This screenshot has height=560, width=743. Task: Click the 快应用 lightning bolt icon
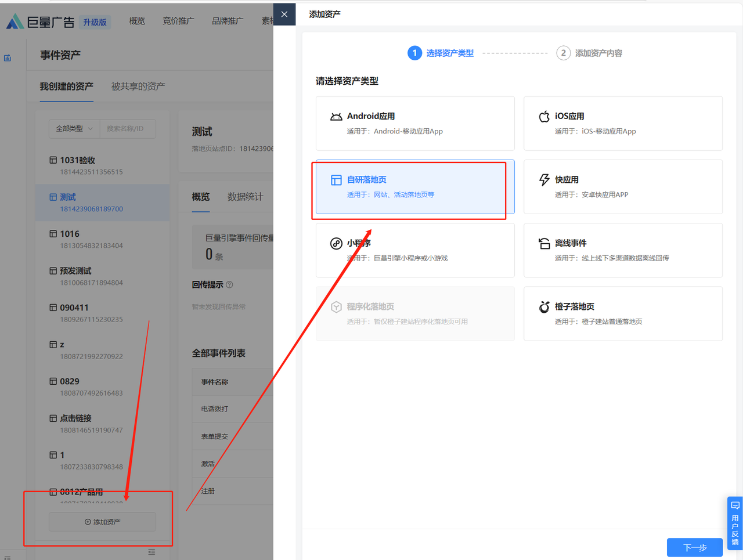pyautogui.click(x=544, y=180)
